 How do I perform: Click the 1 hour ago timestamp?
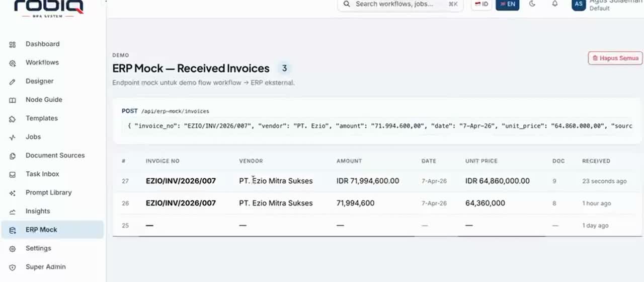(x=597, y=204)
